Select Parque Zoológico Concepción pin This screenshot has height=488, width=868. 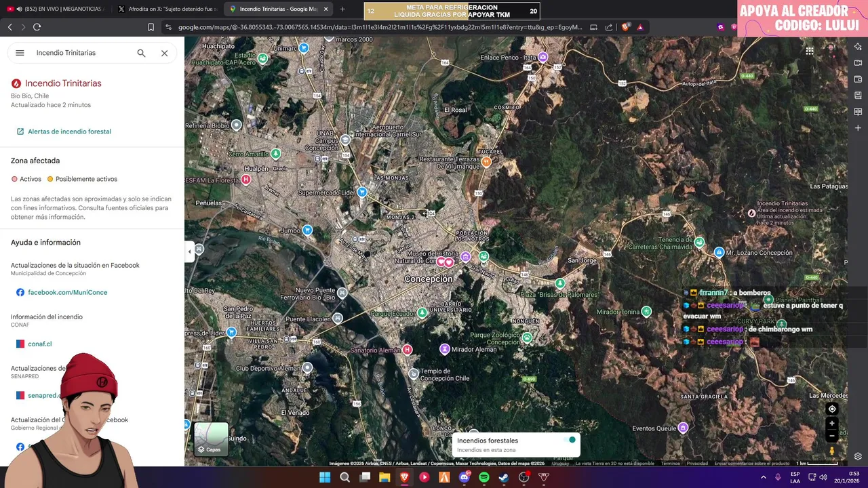tap(527, 337)
